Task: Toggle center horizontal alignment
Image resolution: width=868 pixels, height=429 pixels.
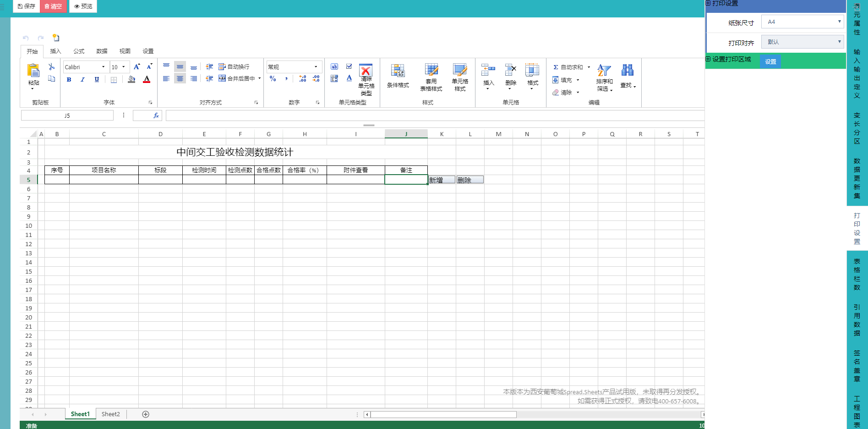Action: (180, 79)
